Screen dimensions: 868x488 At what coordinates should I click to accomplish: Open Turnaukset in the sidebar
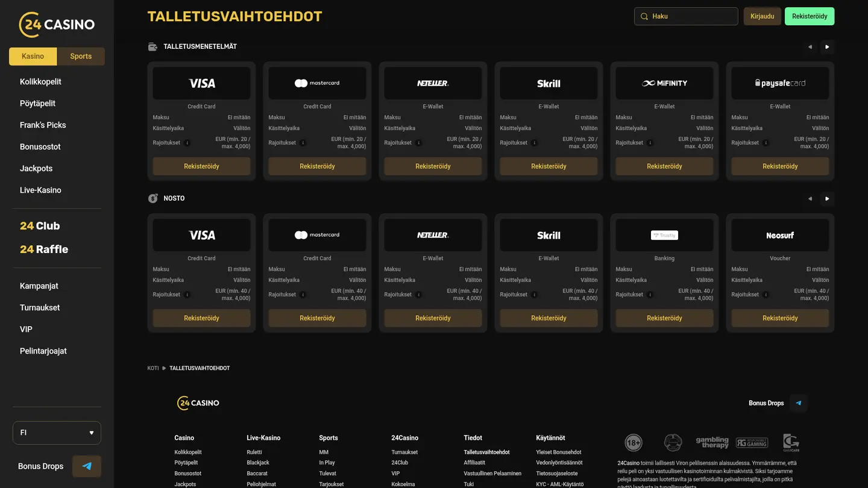point(40,308)
